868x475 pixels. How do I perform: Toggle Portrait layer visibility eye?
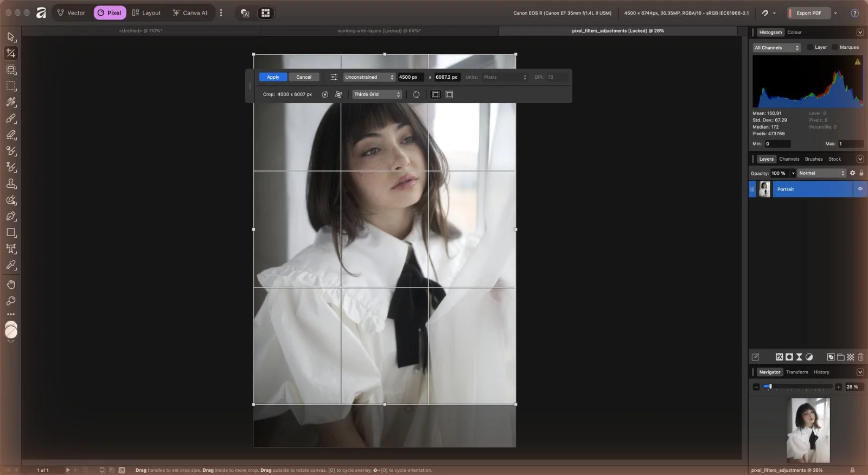pos(860,189)
